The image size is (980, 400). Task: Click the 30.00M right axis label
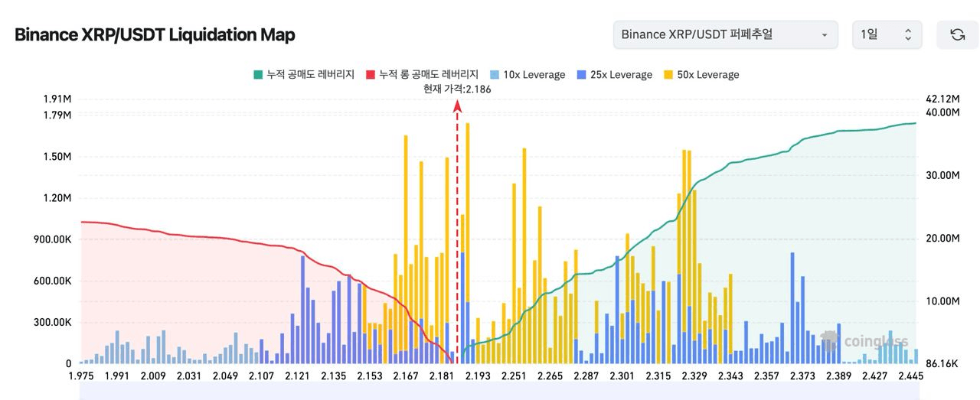(x=942, y=175)
